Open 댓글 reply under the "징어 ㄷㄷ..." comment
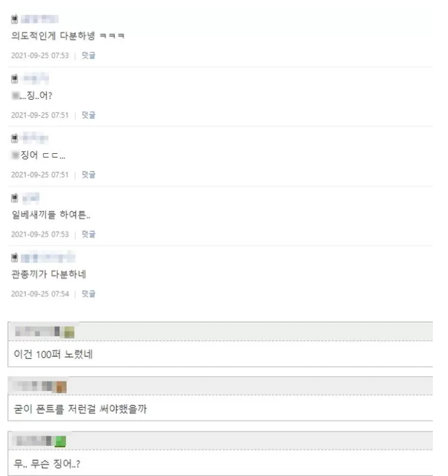 pyautogui.click(x=89, y=175)
